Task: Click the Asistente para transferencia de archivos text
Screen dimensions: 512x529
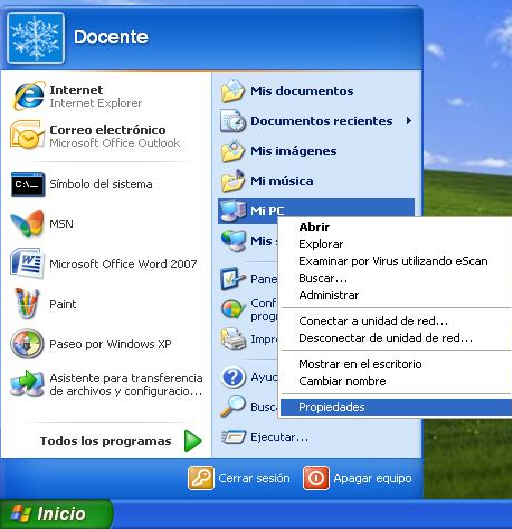Action: coord(126,384)
